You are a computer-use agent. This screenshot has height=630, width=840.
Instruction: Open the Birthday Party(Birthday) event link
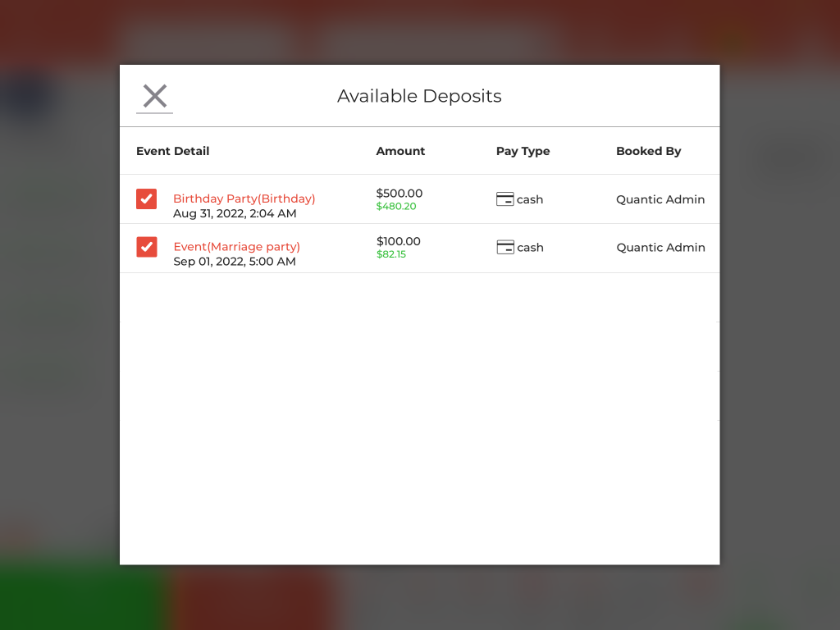(x=244, y=199)
